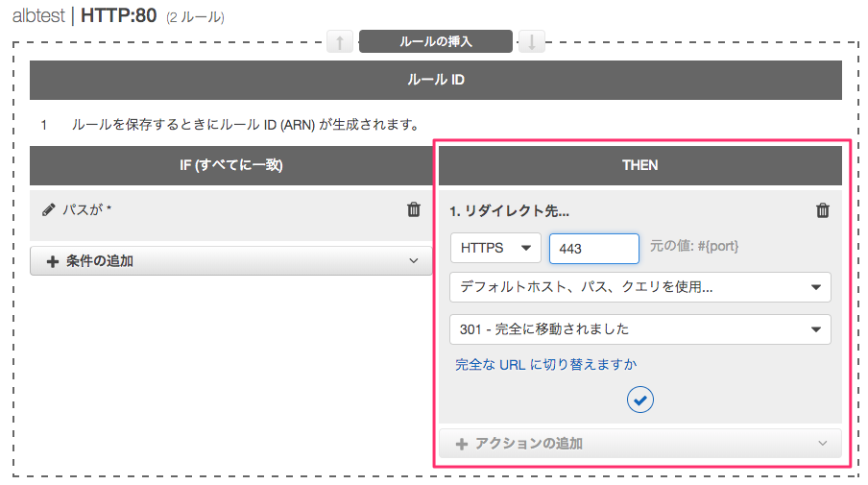Delete the パスが * condition via trash icon

[414, 209]
